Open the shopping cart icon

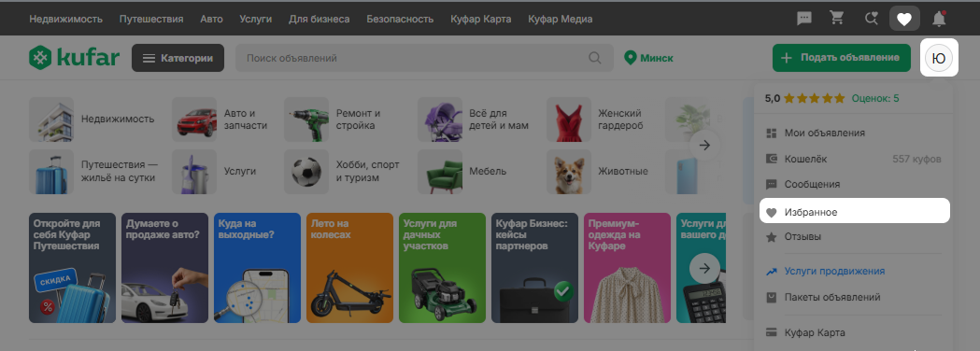click(837, 19)
